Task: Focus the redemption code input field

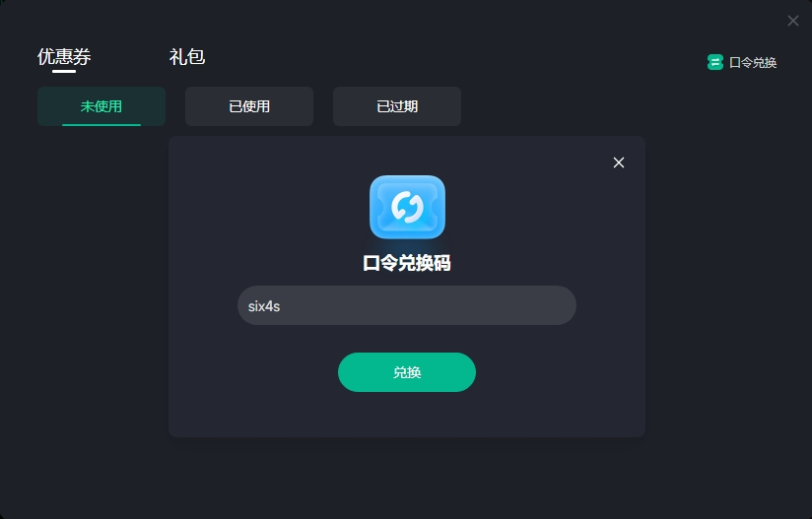Action: (407, 305)
